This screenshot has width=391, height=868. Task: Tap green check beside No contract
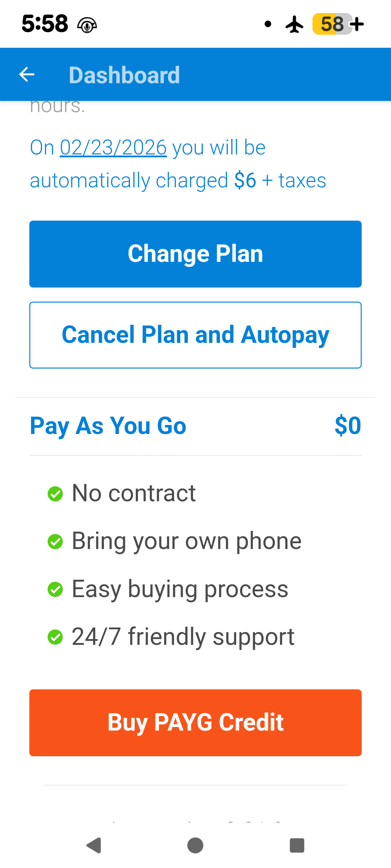[x=55, y=494]
